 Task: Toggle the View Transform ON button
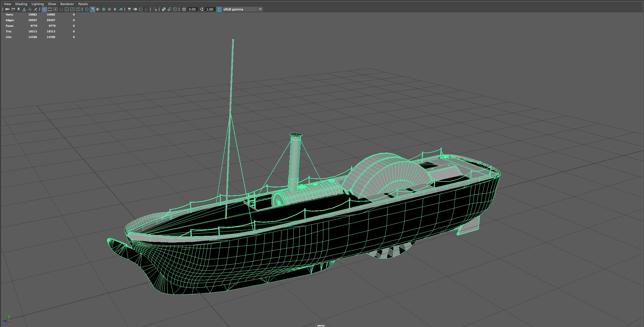coord(219,9)
